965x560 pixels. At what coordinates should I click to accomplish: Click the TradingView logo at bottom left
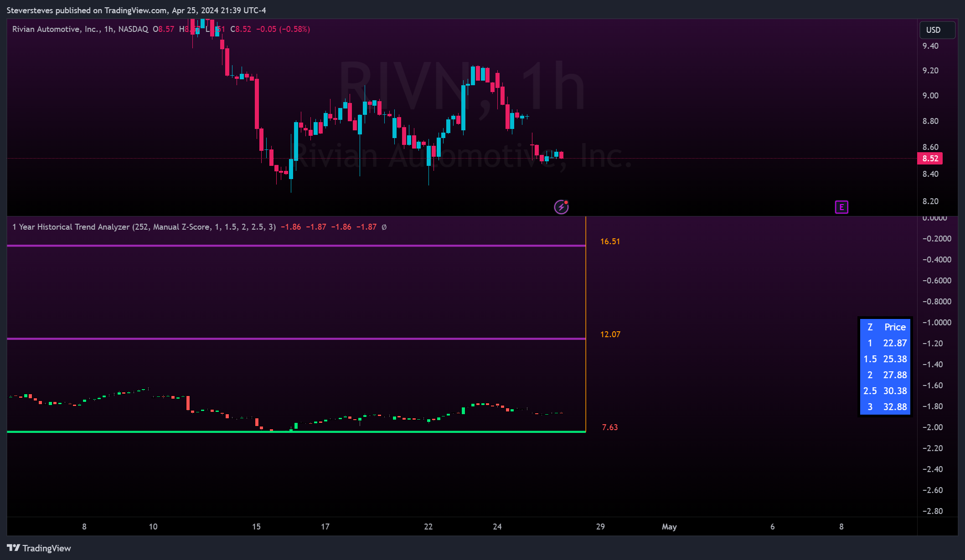pos(39,548)
